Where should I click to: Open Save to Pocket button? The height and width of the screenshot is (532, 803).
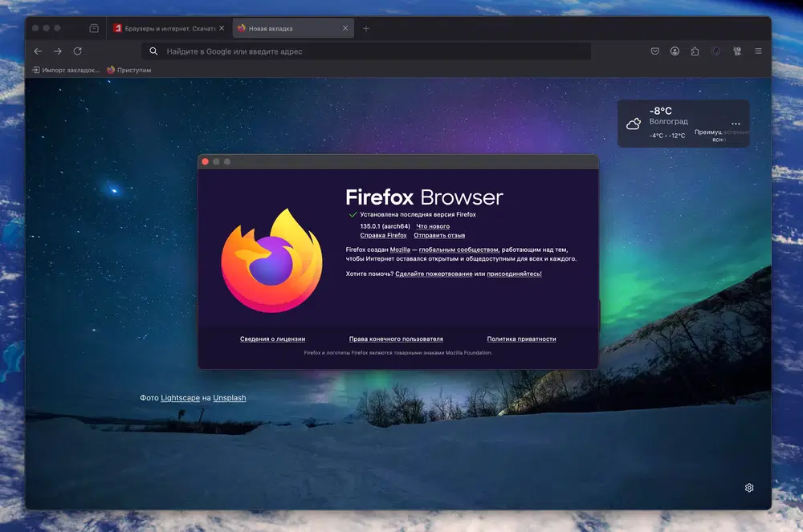pos(655,51)
